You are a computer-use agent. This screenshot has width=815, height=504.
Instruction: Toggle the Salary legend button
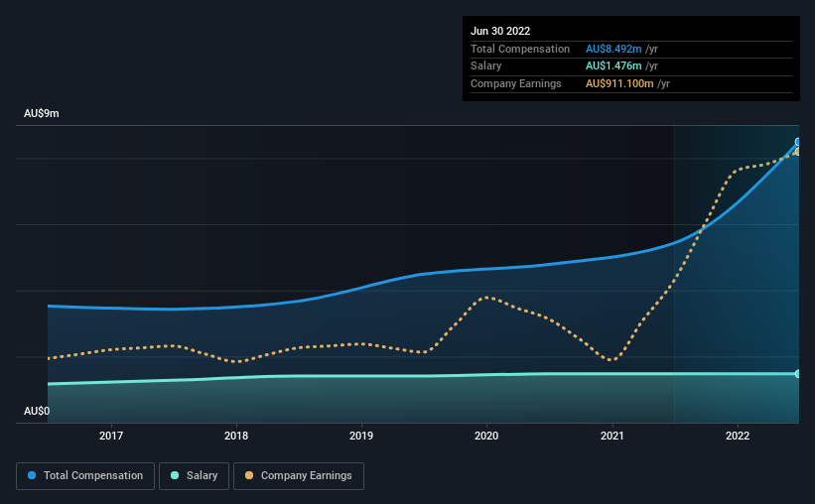194,476
